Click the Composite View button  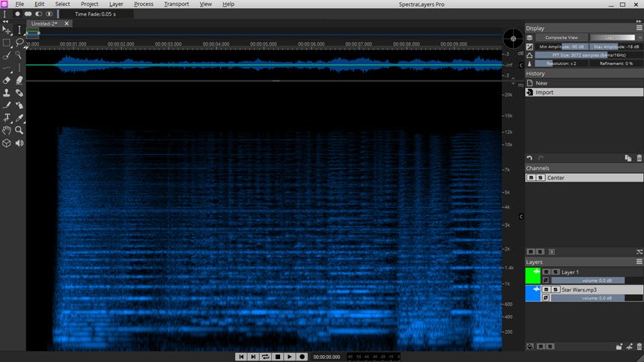coord(562,37)
